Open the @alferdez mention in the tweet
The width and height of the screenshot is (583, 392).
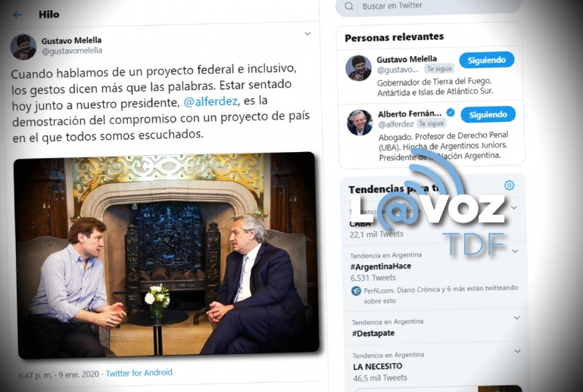(210, 101)
